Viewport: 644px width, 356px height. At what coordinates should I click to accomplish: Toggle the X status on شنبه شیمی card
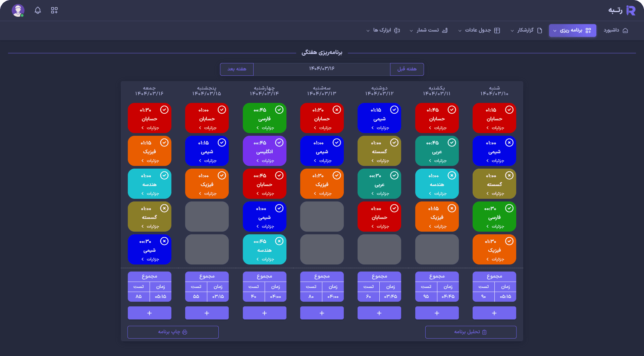[x=509, y=142]
